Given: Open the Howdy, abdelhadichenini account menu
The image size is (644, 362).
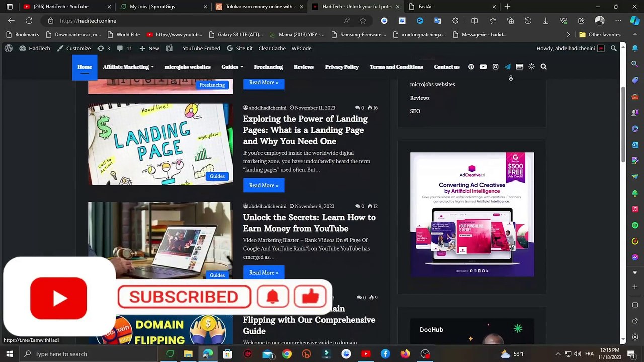Looking at the screenshot, I should (x=571, y=48).
